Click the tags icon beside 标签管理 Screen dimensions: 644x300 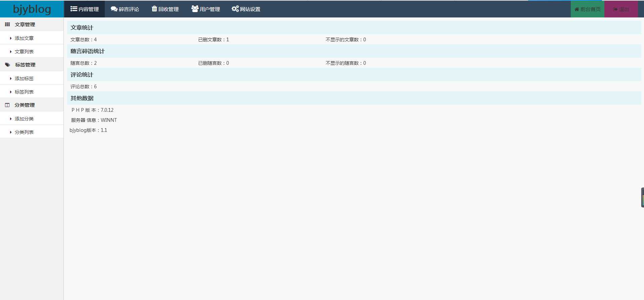click(7, 65)
